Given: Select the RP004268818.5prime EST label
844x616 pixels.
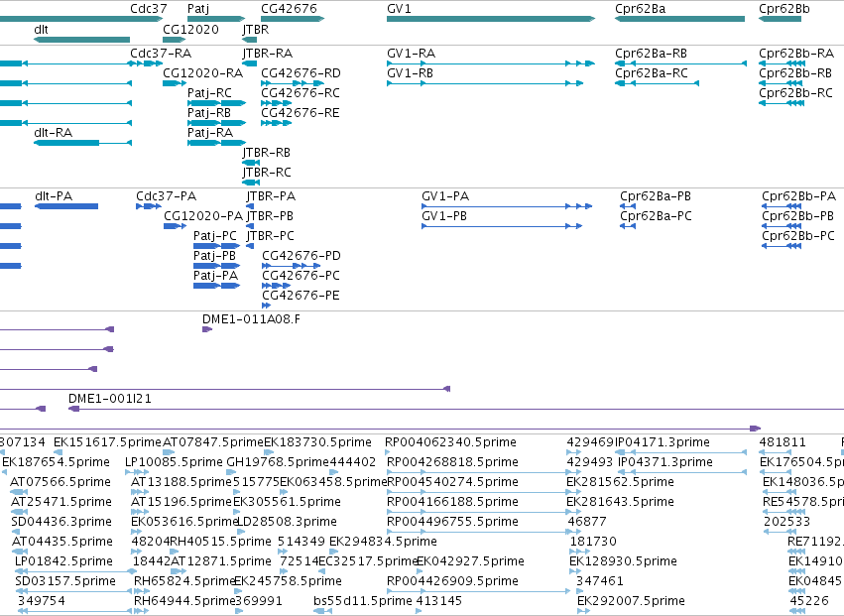Looking at the screenshot, I should pos(452,462).
